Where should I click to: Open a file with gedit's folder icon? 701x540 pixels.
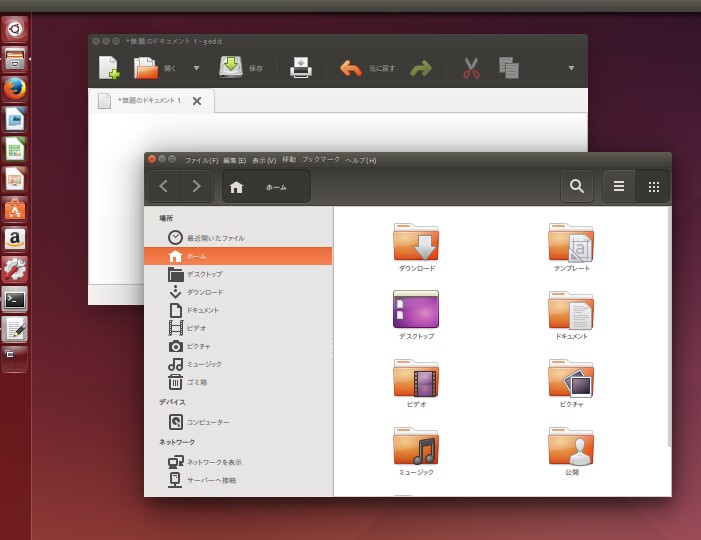[x=146, y=68]
